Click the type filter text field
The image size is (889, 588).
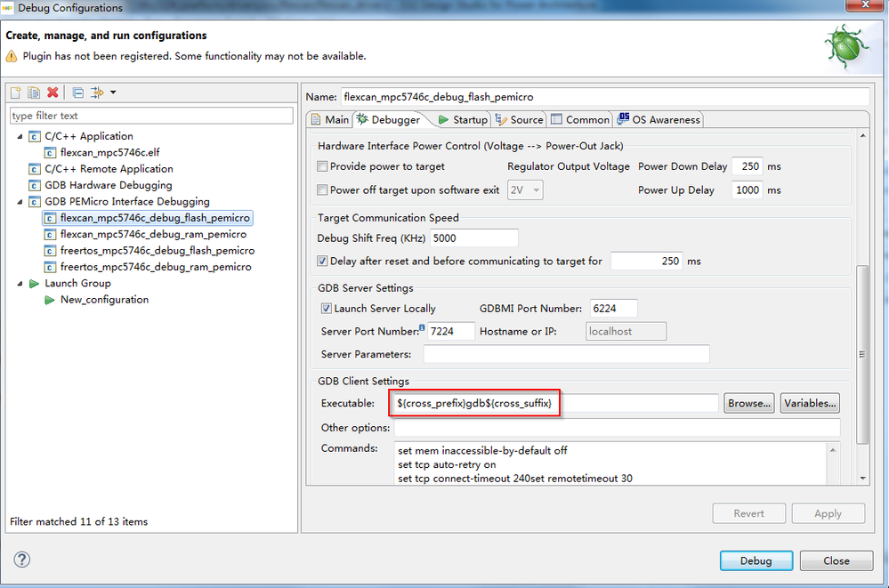tap(151, 116)
